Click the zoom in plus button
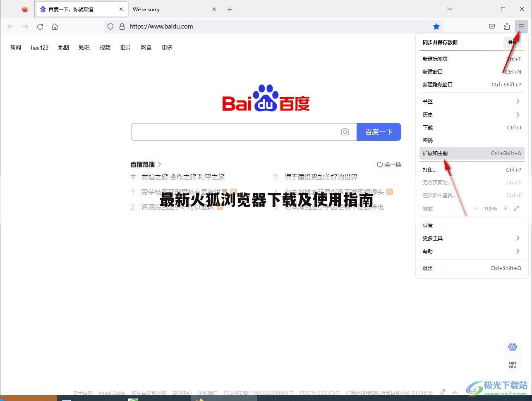The image size is (532, 401). pos(505,208)
